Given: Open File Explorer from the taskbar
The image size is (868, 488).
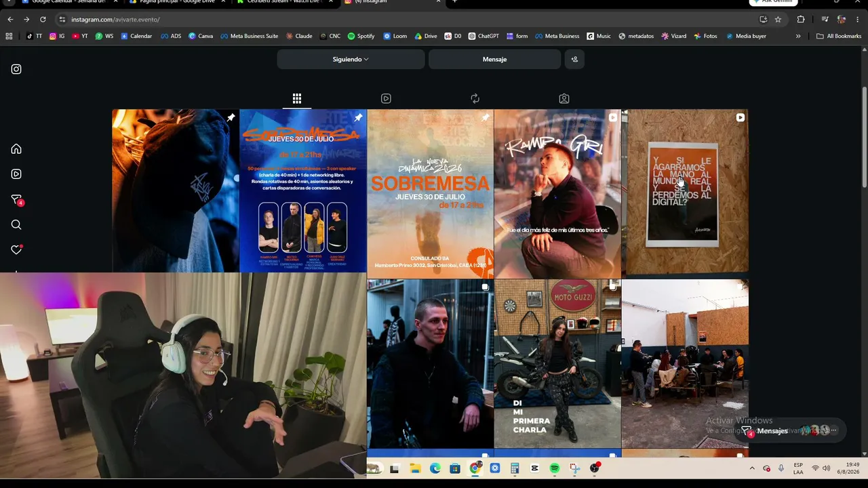Looking at the screenshot, I should coord(415,468).
